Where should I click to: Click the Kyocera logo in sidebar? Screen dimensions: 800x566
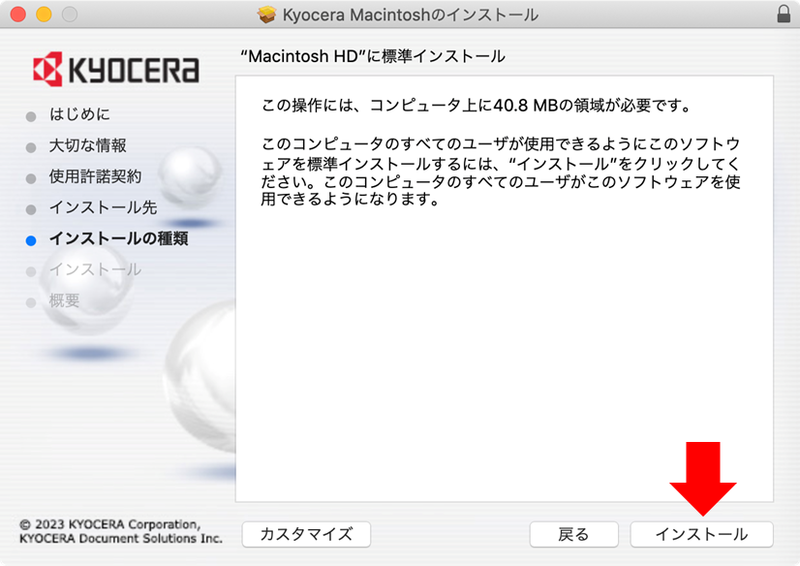[116, 69]
